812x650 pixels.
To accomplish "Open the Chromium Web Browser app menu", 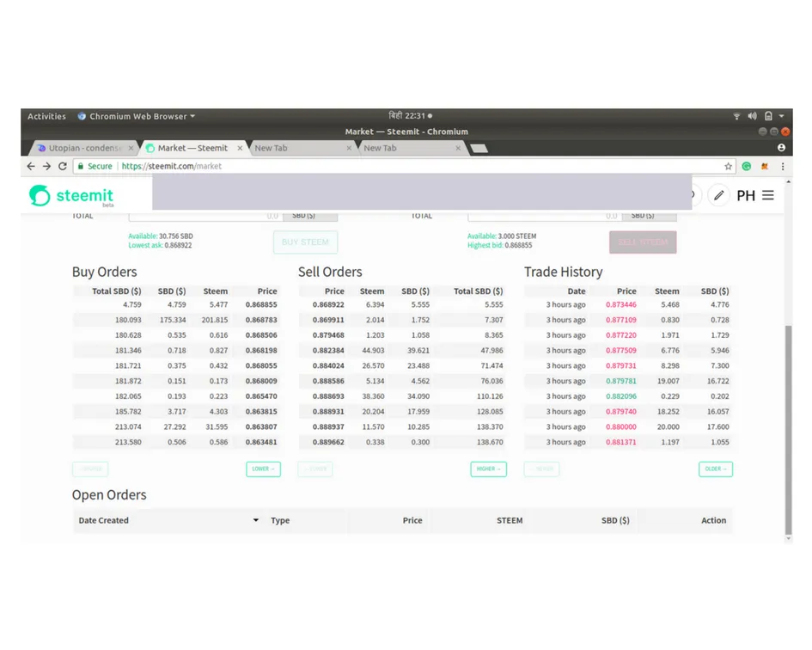I will point(137,116).
